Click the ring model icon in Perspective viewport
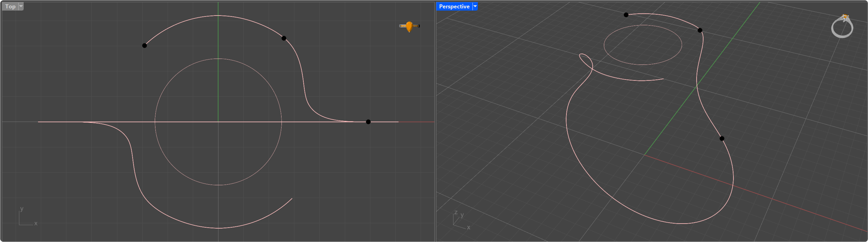 [x=842, y=26]
